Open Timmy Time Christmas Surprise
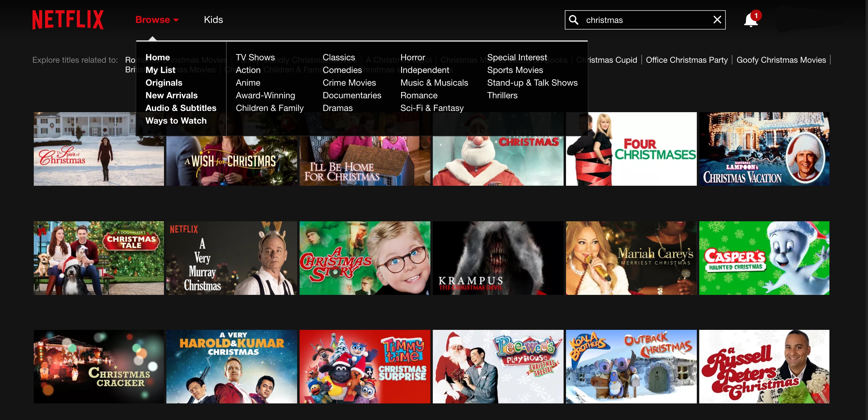The width and height of the screenshot is (868, 420). tap(365, 366)
